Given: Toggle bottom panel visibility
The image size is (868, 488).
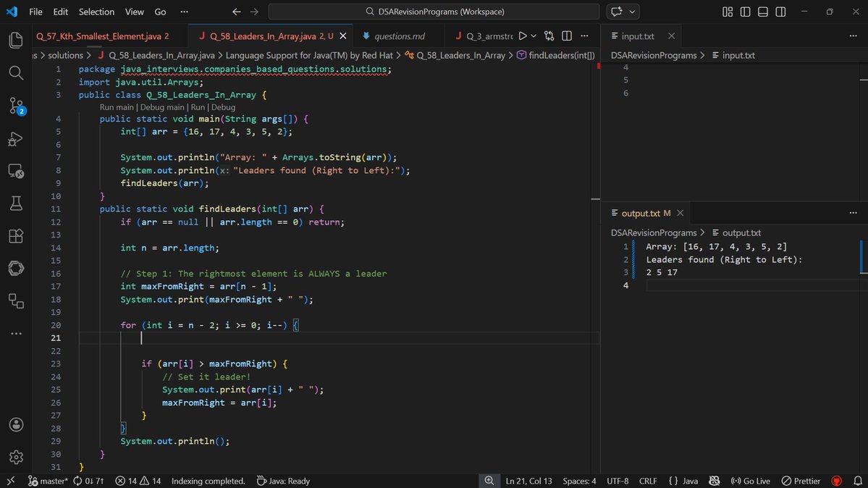Looking at the screenshot, I should click(763, 12).
